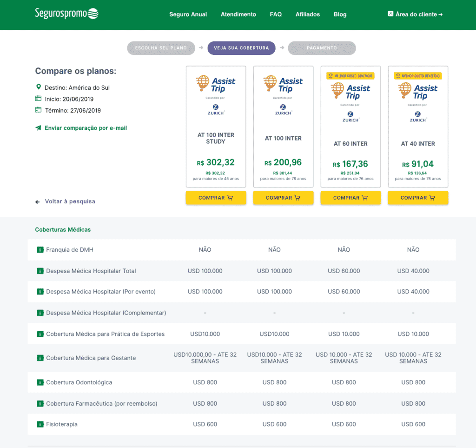The height and width of the screenshot is (448, 476).
Task: Click the back arrow beside Voltar à pesquisa
Action: [37, 201]
